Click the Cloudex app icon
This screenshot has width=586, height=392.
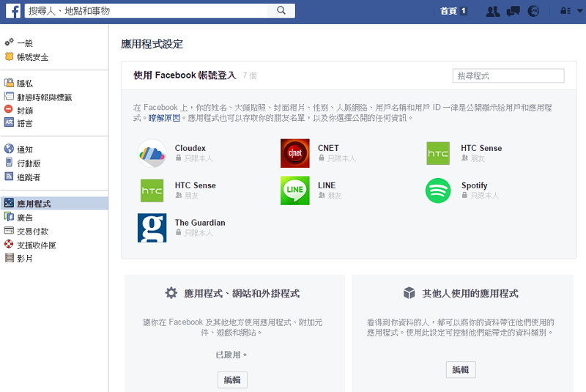pos(152,153)
